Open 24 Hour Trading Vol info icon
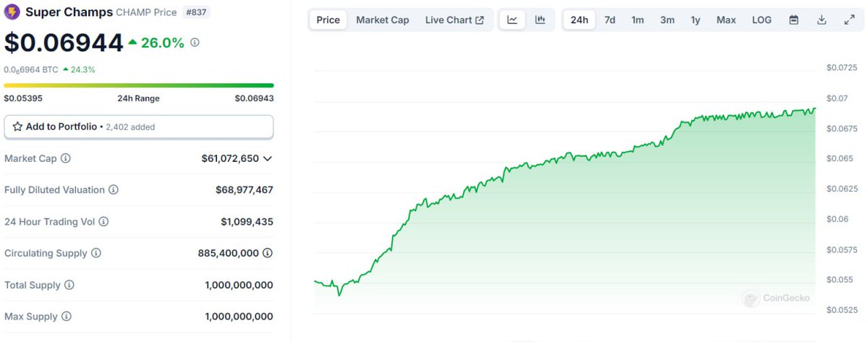 tap(103, 222)
